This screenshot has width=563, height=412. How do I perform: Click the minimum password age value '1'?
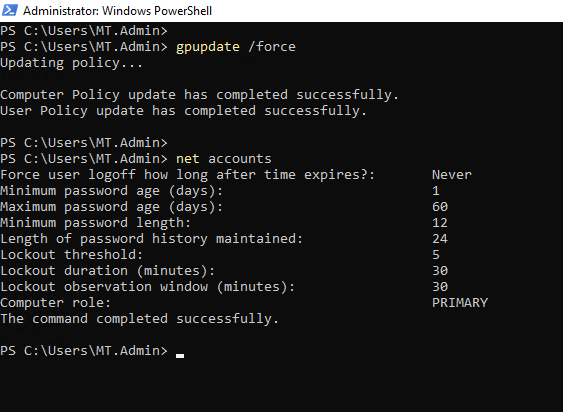(436, 191)
